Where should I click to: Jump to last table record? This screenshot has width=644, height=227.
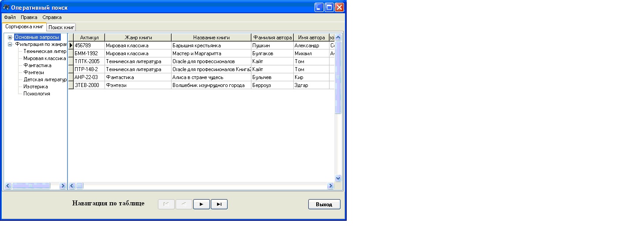pos(219,204)
